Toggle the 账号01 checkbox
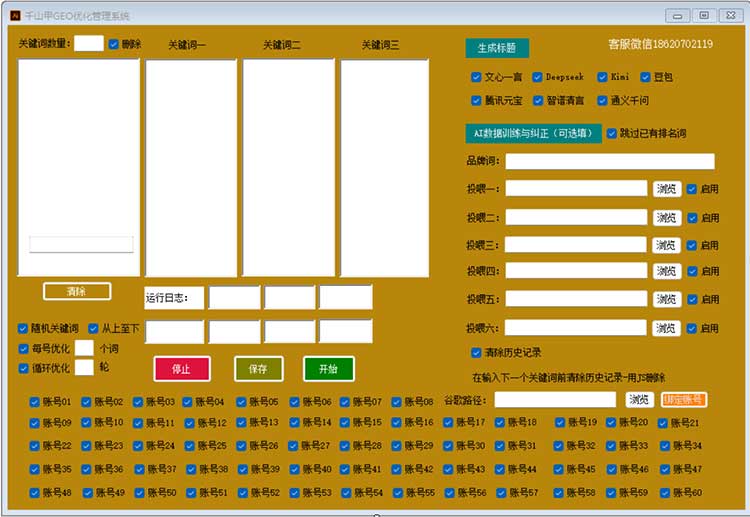Viewport: 750px width, 517px height. [35, 402]
